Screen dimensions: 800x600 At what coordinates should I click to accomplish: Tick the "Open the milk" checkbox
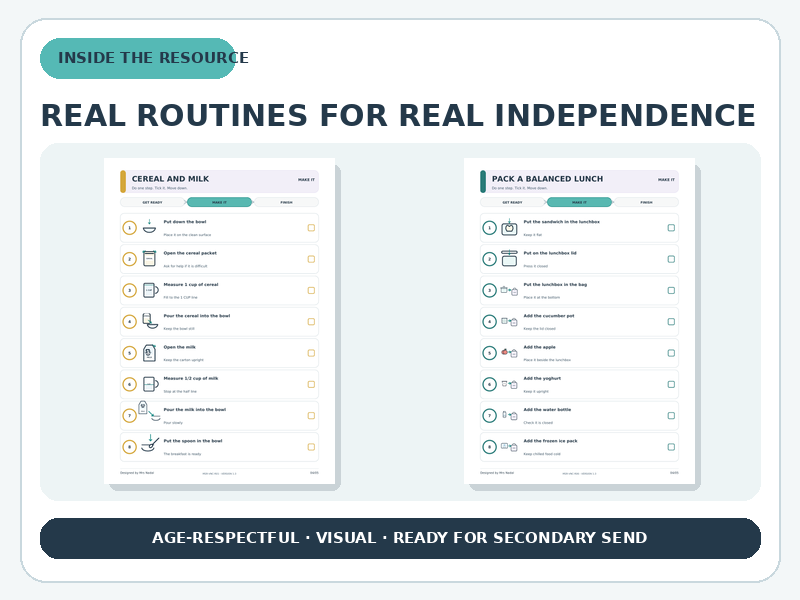click(311, 353)
